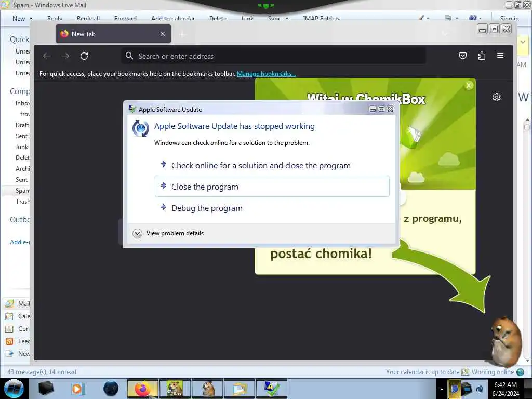The width and height of the screenshot is (532, 399).
Task: Click the Firefox forward arrow
Action: (x=65, y=56)
